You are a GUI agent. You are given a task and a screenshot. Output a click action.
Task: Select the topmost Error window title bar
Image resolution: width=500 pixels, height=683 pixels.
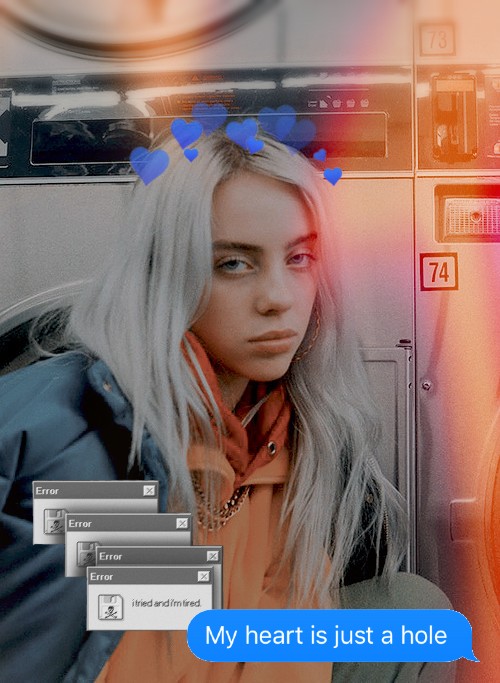95,490
